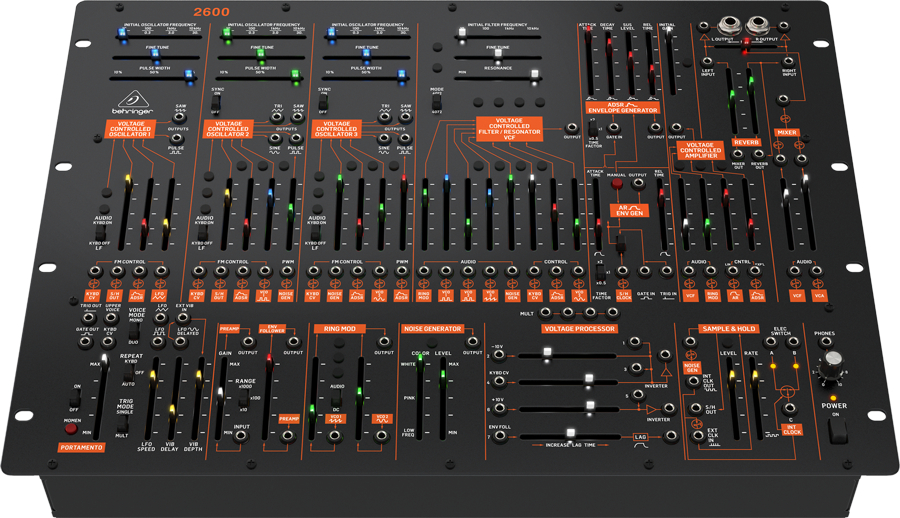Click the PORTAMENTO label
The height and width of the screenshot is (518, 900).
[x=81, y=447]
